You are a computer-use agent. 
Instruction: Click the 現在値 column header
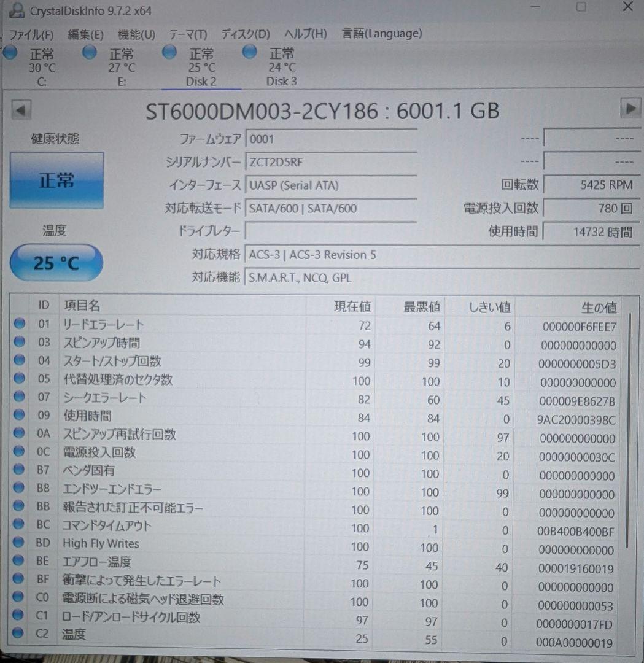pos(340,306)
